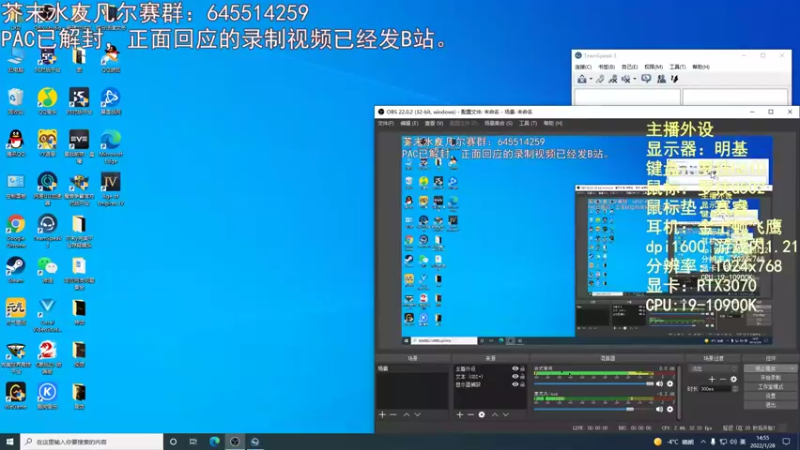The width and height of the screenshot is (800, 450).
Task: Open OBS settings via the 设置 button
Action: tap(770, 396)
